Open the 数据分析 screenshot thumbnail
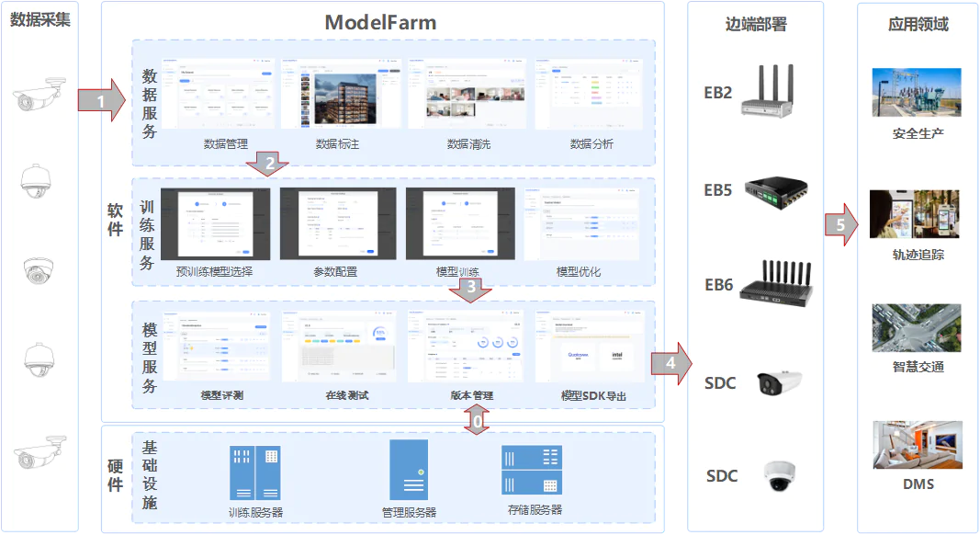980x535 pixels. (x=589, y=94)
